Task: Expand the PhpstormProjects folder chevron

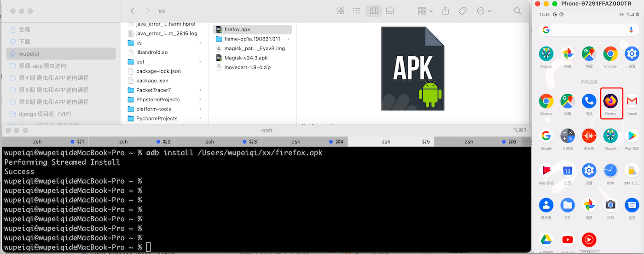Action: 200,99
